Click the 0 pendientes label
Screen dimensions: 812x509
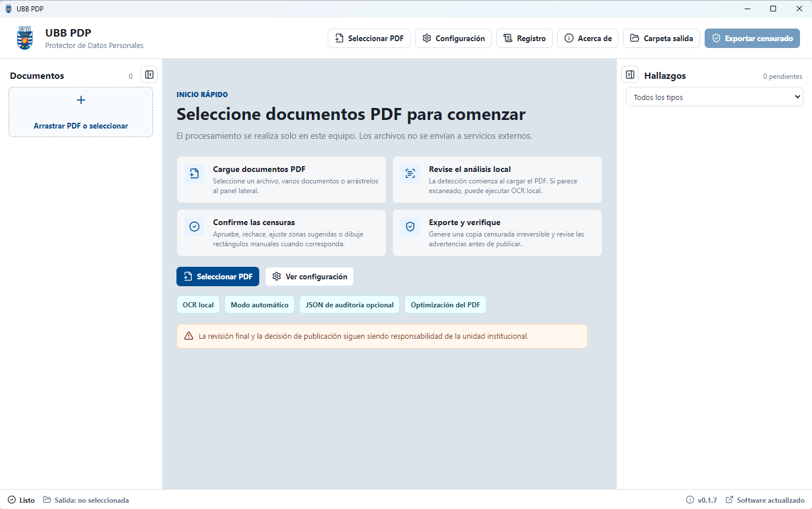pyautogui.click(x=782, y=77)
